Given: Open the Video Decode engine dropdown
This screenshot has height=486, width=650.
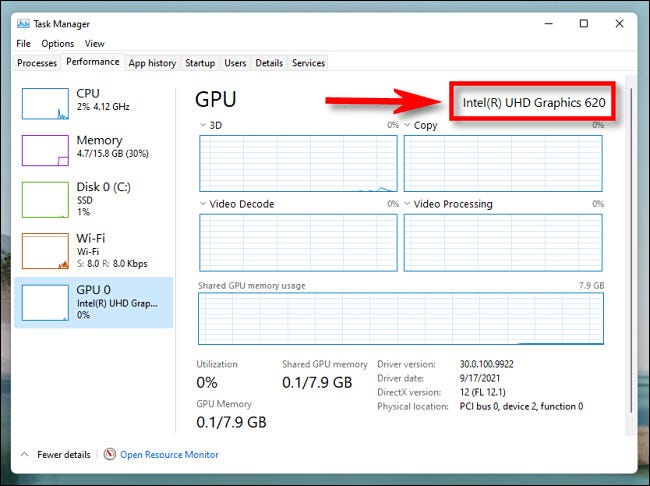Looking at the screenshot, I should (x=237, y=204).
